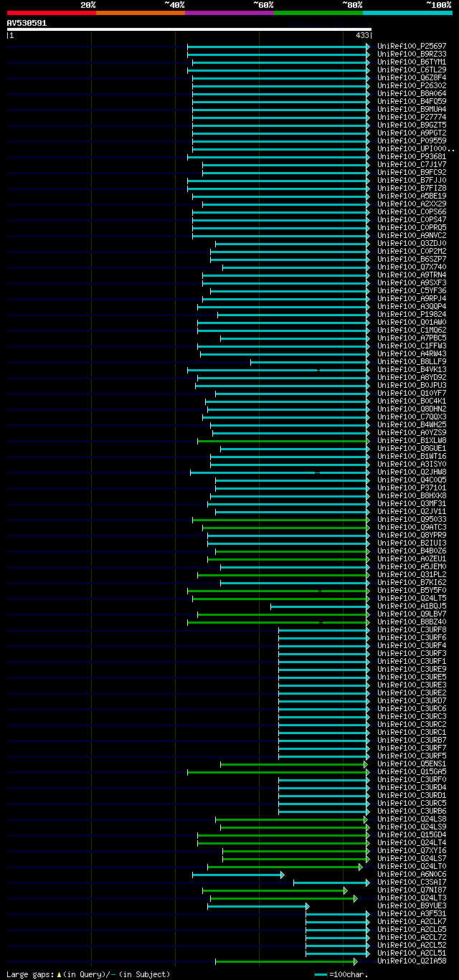Select the UniRef100_A6N0C6 label

(412, 874)
